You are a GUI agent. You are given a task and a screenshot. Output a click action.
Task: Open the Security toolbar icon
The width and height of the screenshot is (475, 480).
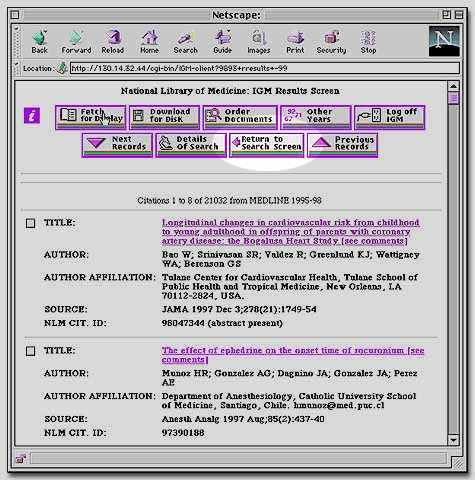point(331,42)
